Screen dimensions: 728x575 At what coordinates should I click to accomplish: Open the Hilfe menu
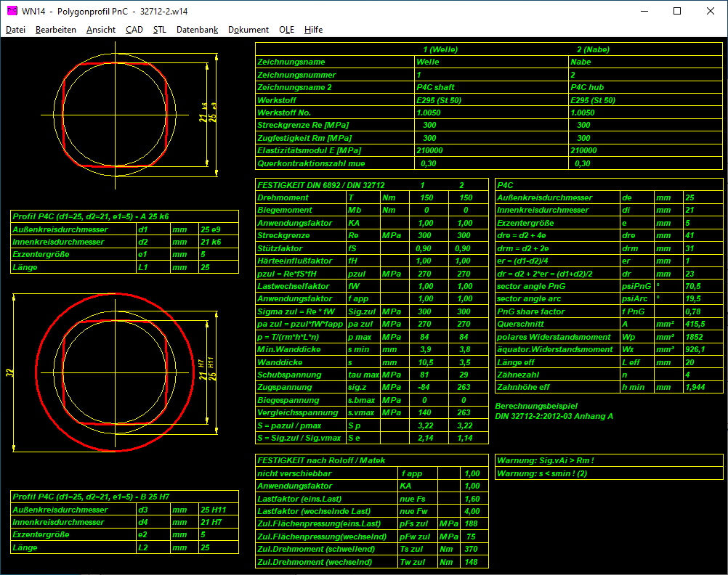point(314,30)
